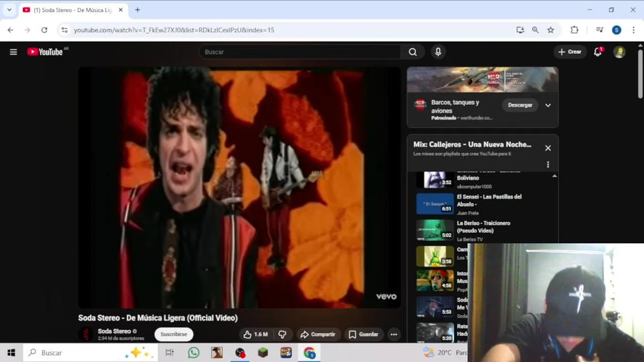This screenshot has width=644, height=362.
Task: Expand the ad options chevron
Action: [x=548, y=105]
